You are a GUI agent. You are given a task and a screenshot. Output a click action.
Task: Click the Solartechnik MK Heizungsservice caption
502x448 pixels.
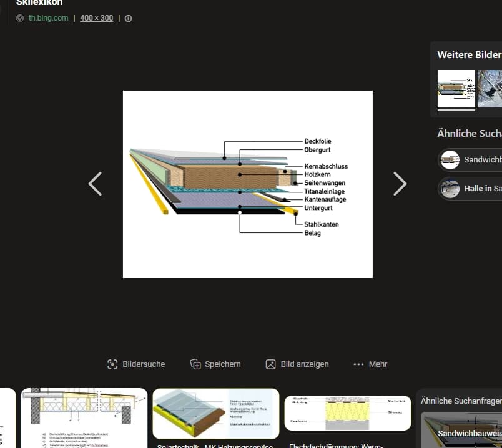[x=215, y=446]
